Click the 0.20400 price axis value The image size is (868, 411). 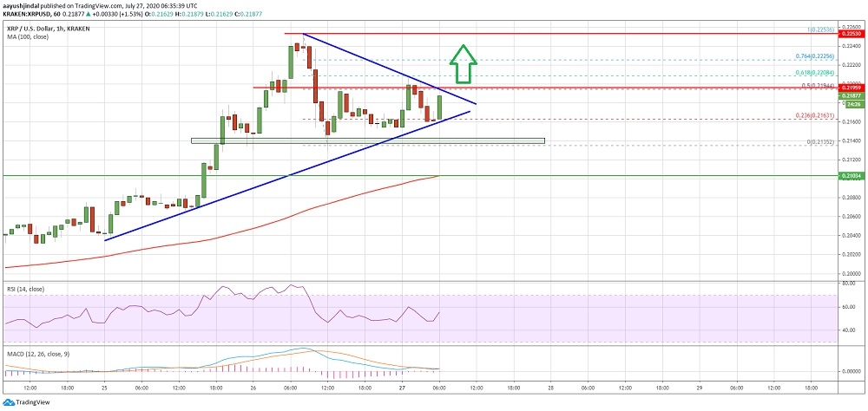851,236
